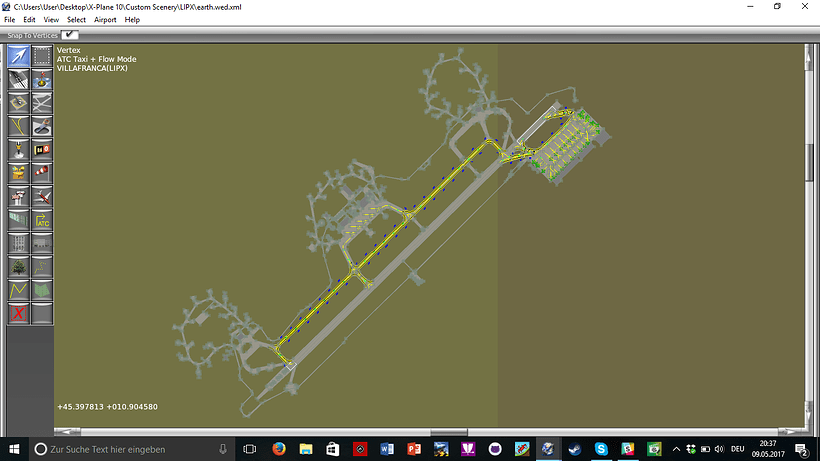Image resolution: width=820 pixels, height=461 pixels.
Task: Open the Airport menu
Action: tap(105, 20)
